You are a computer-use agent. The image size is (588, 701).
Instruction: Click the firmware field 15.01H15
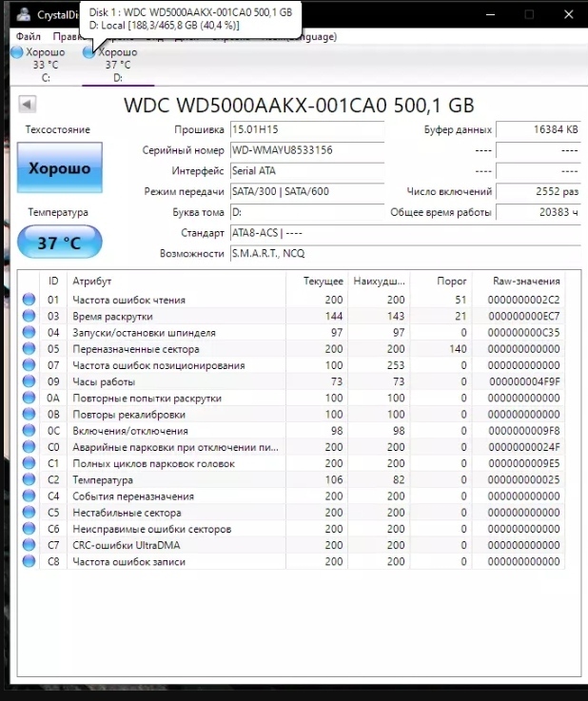307,129
